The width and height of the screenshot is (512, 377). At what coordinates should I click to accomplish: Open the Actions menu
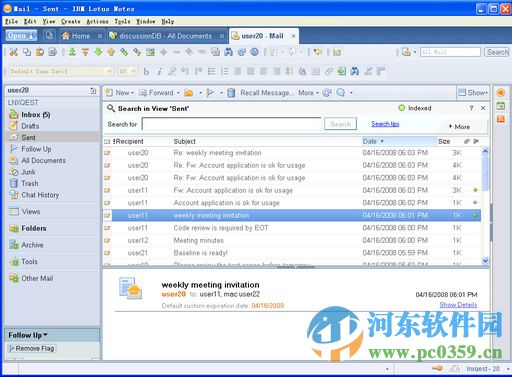point(97,21)
